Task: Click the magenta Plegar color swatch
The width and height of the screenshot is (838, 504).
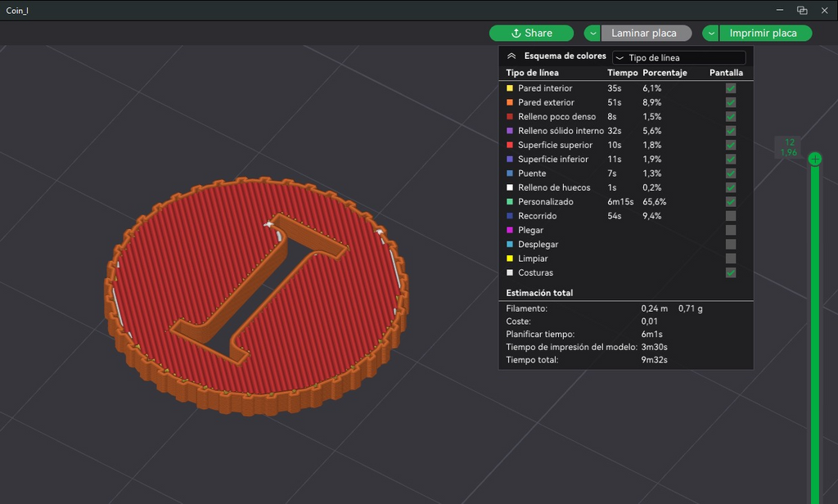Action: click(510, 230)
